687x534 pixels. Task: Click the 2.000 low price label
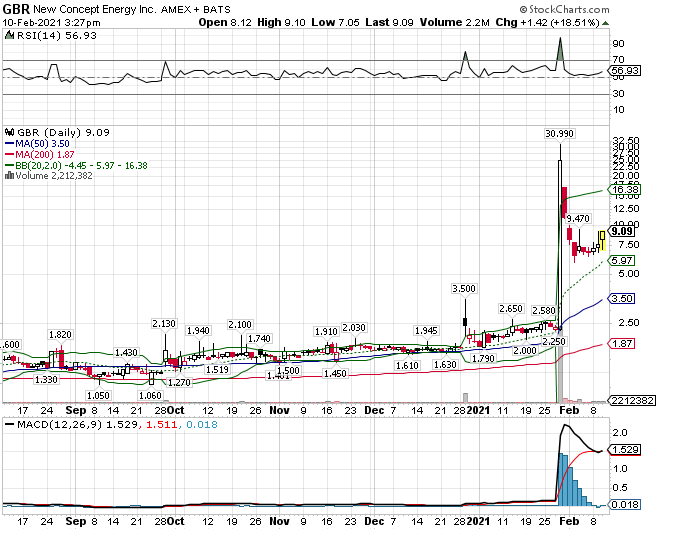(525, 350)
